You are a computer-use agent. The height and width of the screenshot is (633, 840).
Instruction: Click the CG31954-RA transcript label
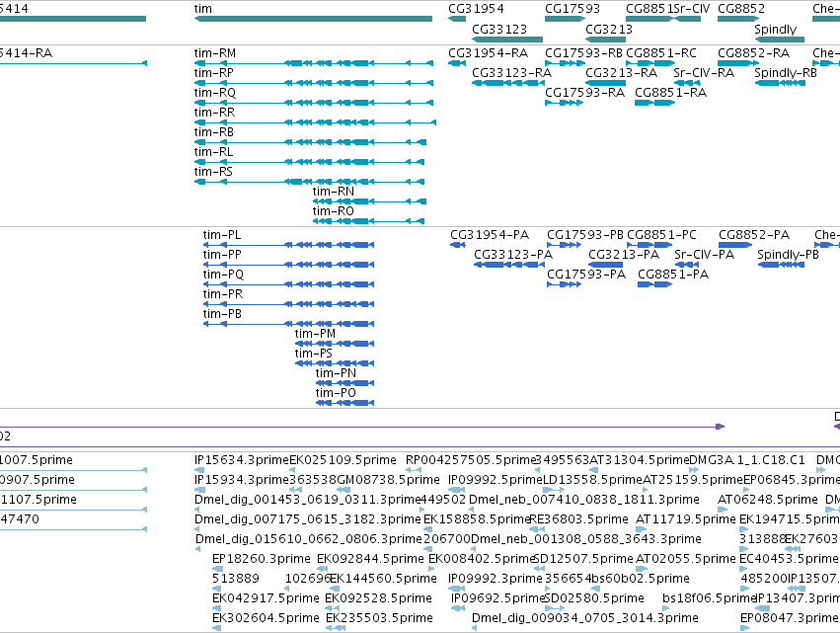[x=488, y=53]
